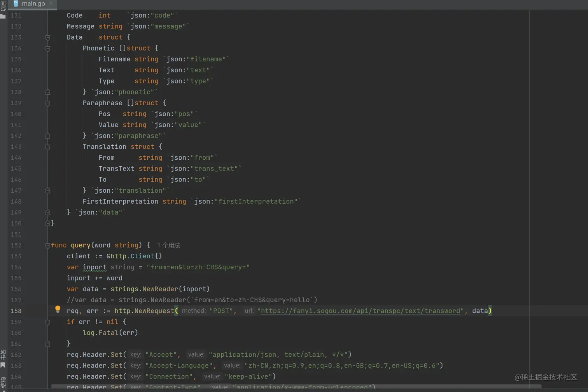The image size is (588, 392).
Task: Click the 'NewReader' call on line 156
Action: [x=160, y=289]
